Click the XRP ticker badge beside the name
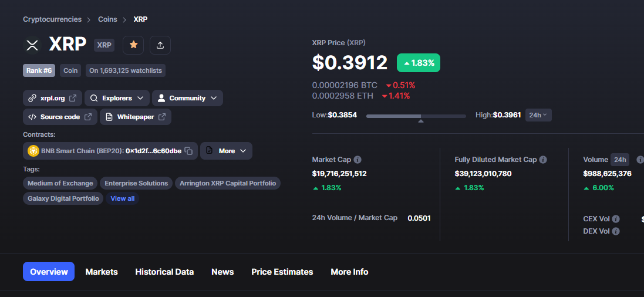644x297 pixels. point(104,45)
